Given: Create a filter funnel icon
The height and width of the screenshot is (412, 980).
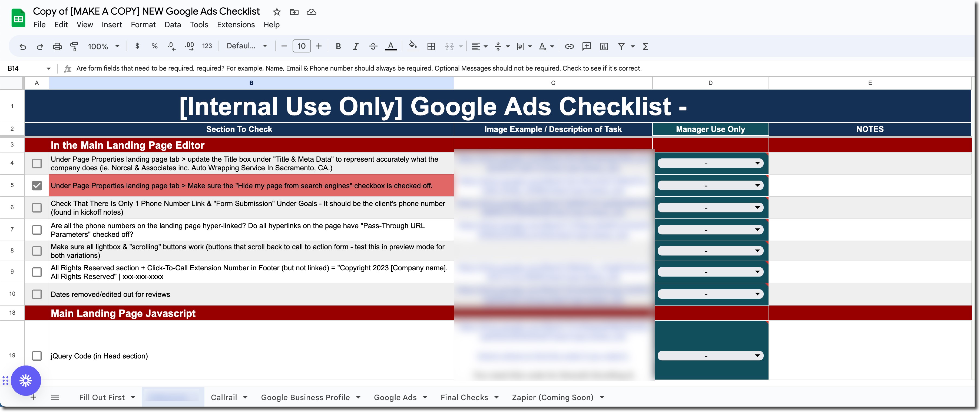Looking at the screenshot, I should coord(621,46).
